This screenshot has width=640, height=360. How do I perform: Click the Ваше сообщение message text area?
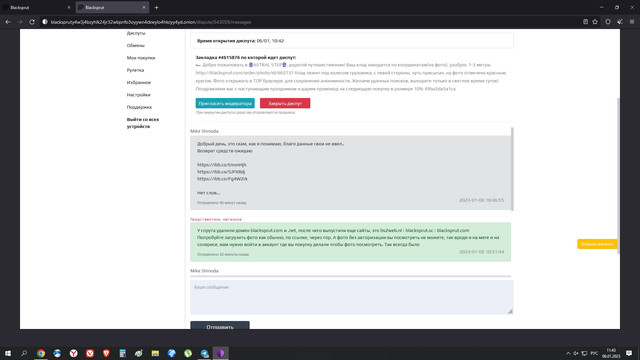[351, 297]
